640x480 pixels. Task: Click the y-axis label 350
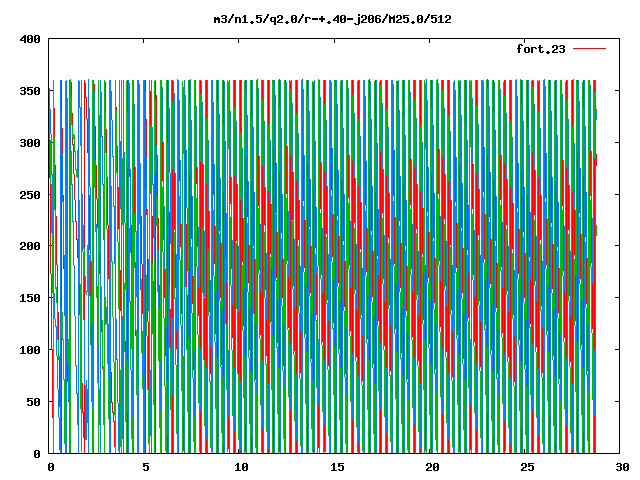click(30, 91)
